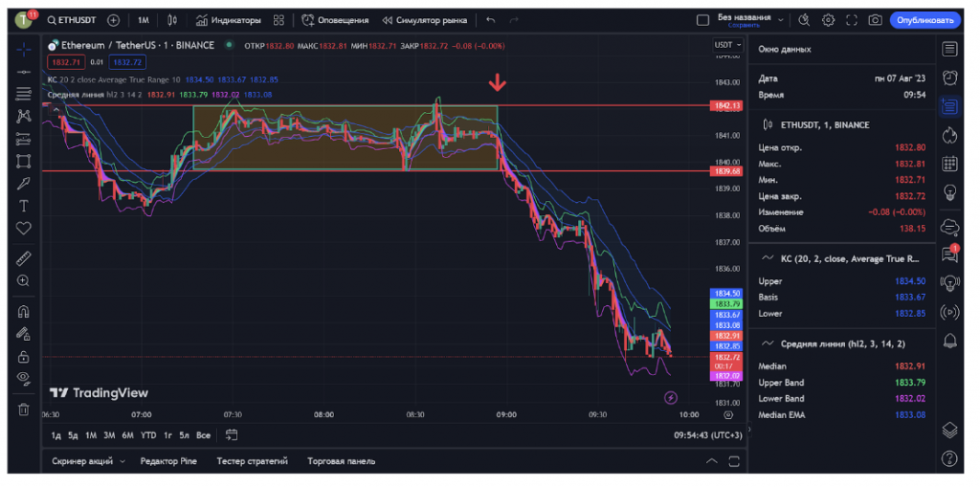
Task: Enter fullscreen mode
Action: (851, 20)
